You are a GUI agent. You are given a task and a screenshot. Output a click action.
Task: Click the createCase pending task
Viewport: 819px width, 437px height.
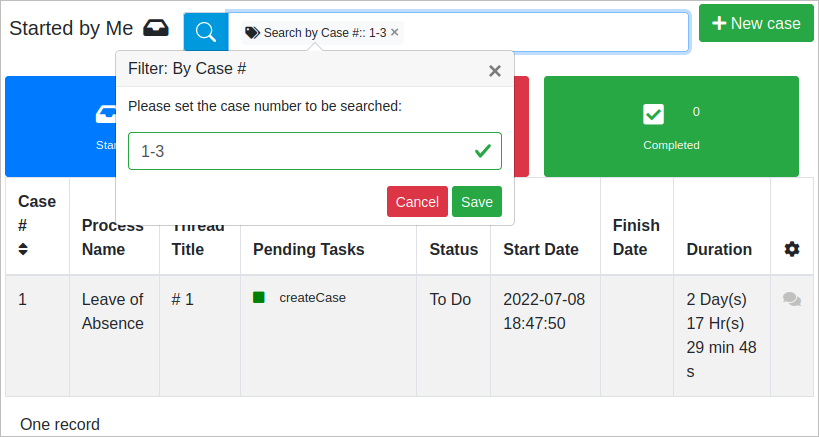coord(312,298)
